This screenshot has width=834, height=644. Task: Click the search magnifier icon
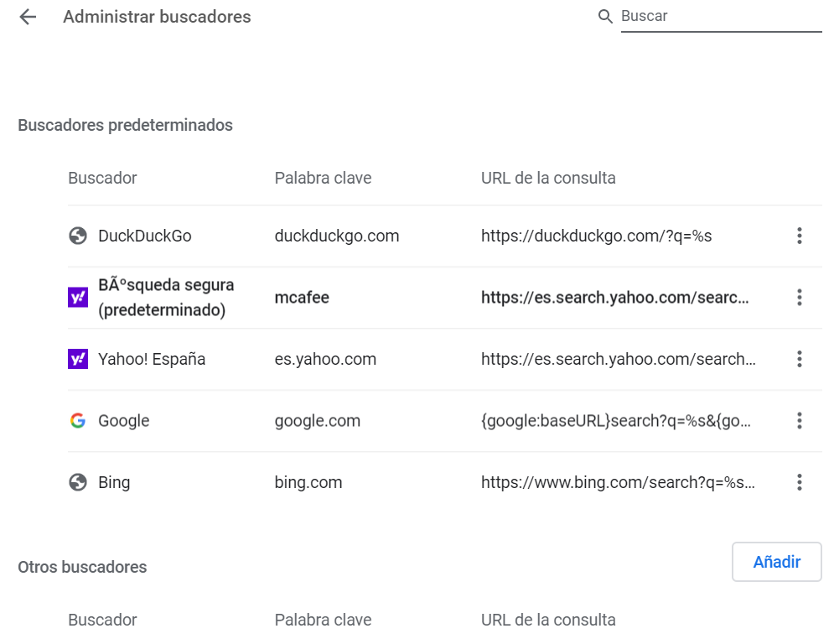[605, 17]
